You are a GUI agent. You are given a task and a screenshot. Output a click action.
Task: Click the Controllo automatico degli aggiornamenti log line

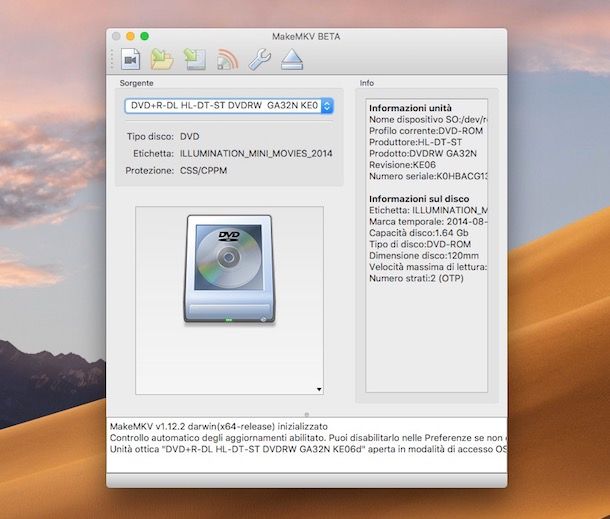[x=308, y=438]
